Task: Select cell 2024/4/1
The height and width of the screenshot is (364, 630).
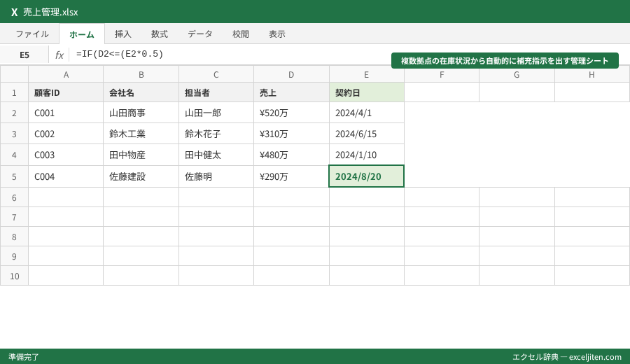Action: point(366,113)
